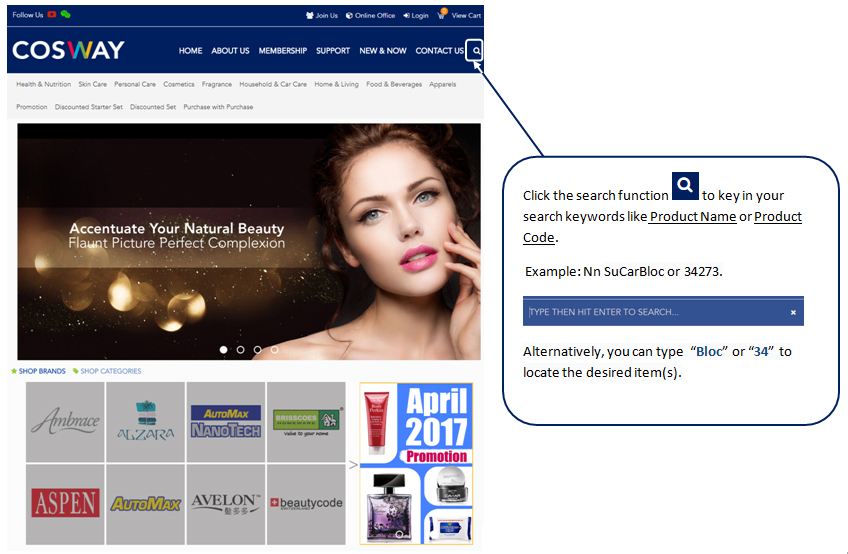
Task: Click the April 2017 Promotion banner
Action: pos(416,463)
